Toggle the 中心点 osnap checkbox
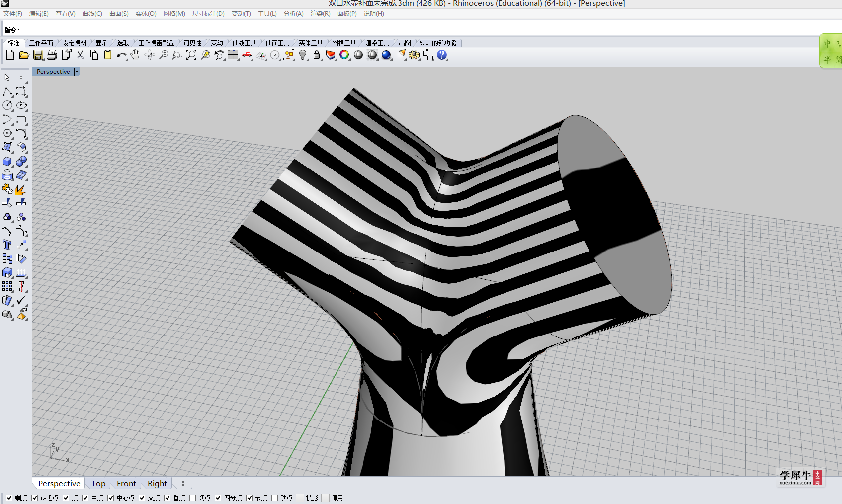 (110, 498)
